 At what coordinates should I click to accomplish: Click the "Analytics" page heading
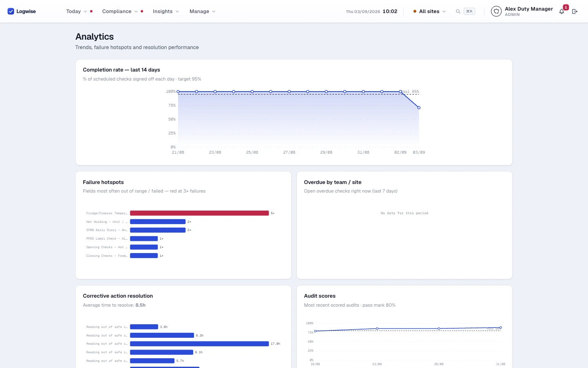[95, 37]
